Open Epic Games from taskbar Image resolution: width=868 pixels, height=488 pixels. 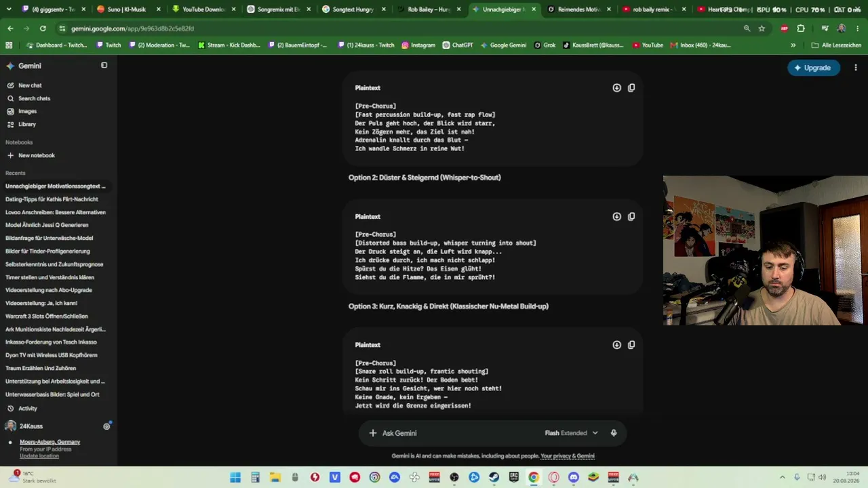[x=513, y=477]
